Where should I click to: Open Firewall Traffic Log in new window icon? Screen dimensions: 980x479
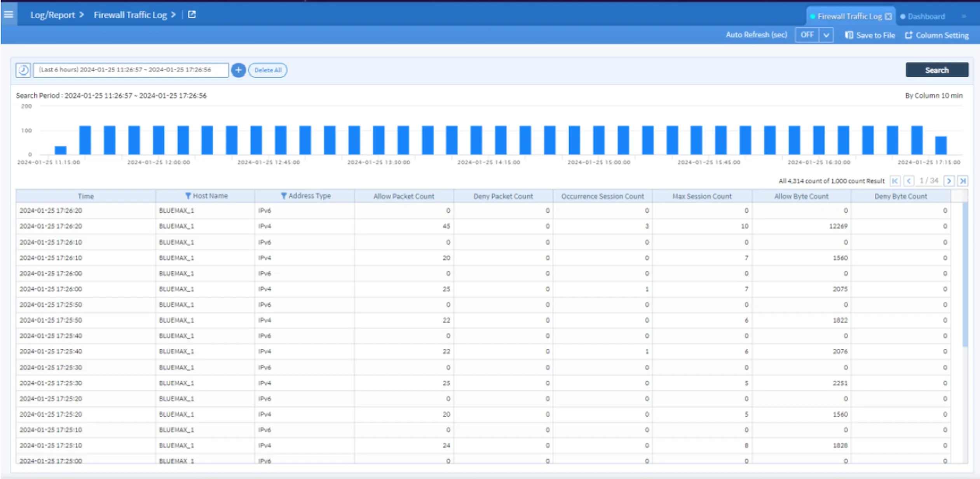192,14
